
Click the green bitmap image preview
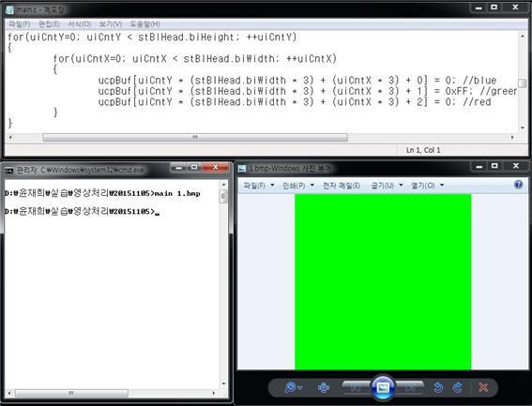click(x=383, y=282)
